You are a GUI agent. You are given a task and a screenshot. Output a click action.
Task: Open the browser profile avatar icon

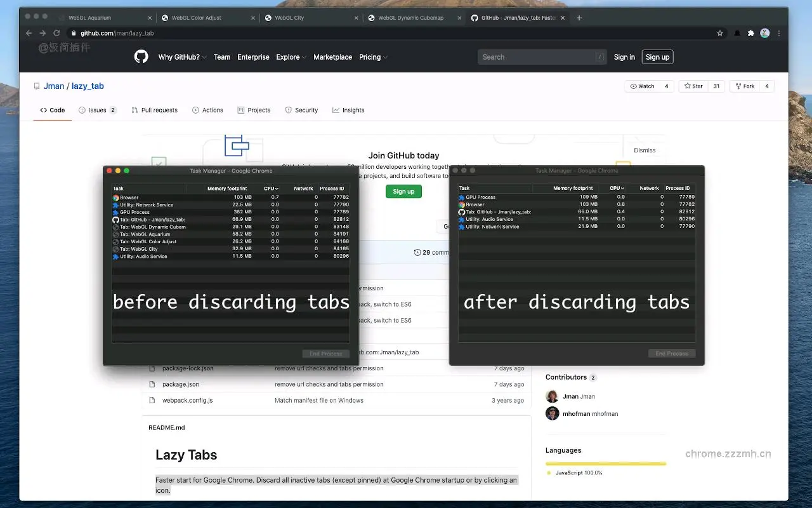point(765,32)
